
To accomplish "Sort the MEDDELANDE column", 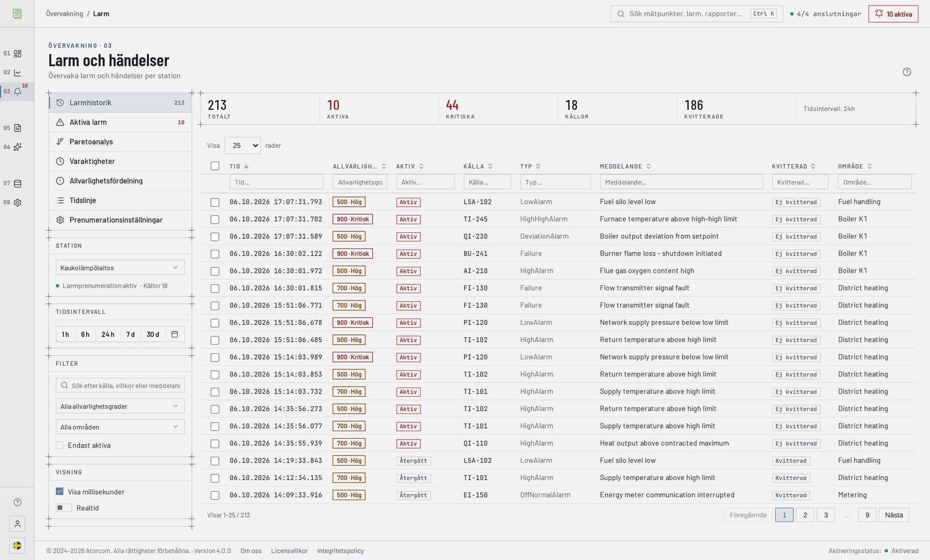I will tap(649, 166).
